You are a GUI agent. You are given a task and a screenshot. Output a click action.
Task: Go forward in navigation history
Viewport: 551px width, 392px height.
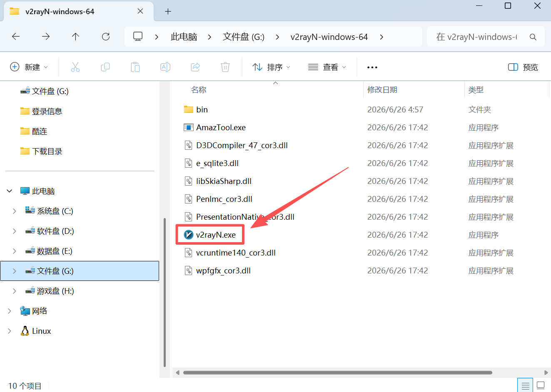(46, 37)
